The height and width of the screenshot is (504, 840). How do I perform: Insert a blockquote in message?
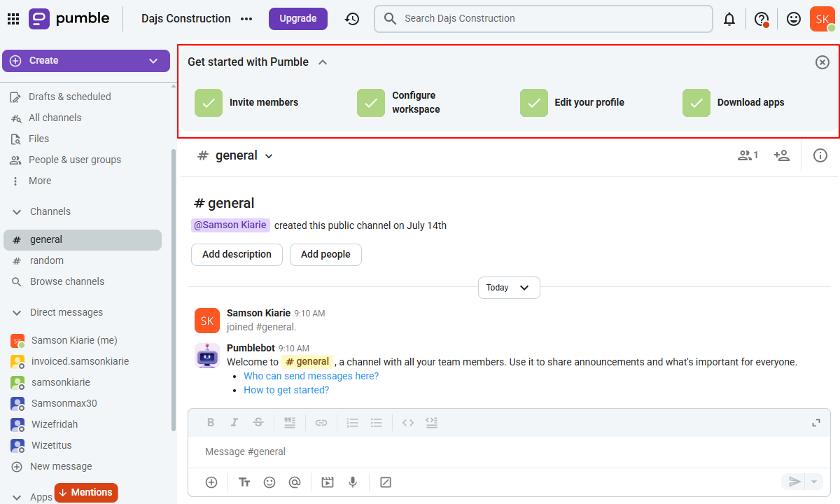point(290,423)
